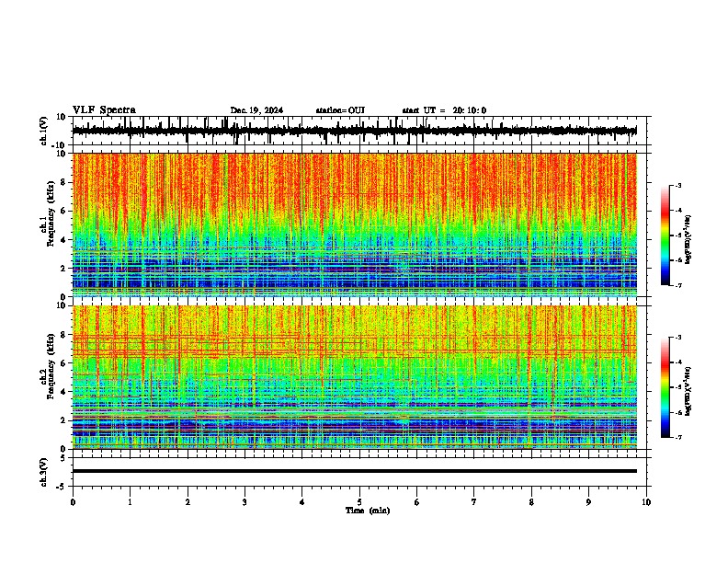Click time axis tick label "6"
Screen dimensions: 728x563
point(417,502)
